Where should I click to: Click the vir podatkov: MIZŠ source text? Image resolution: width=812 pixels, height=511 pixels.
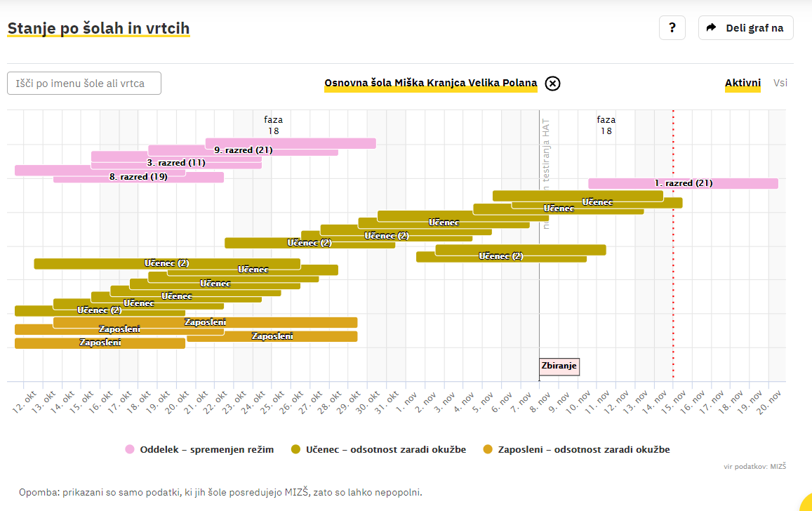tap(754, 466)
